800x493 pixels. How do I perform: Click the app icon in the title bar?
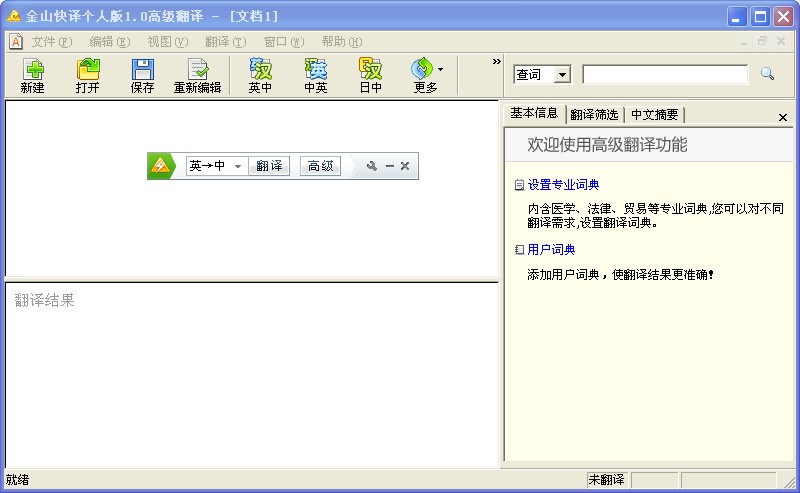click(x=14, y=16)
